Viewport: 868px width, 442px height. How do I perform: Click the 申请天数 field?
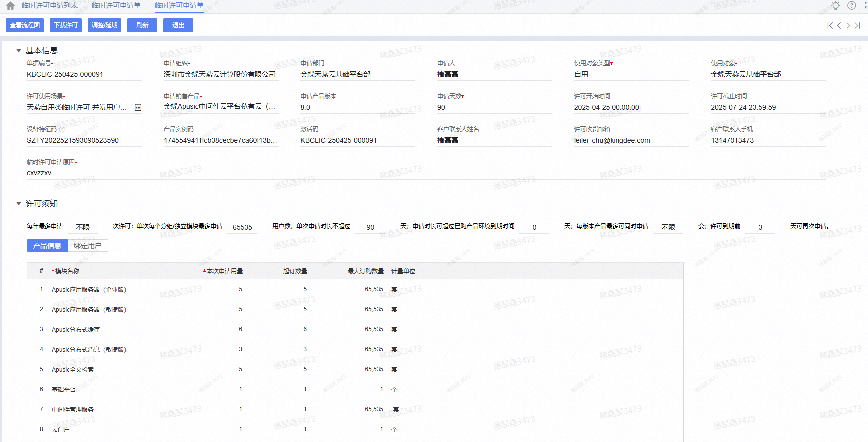pos(495,107)
